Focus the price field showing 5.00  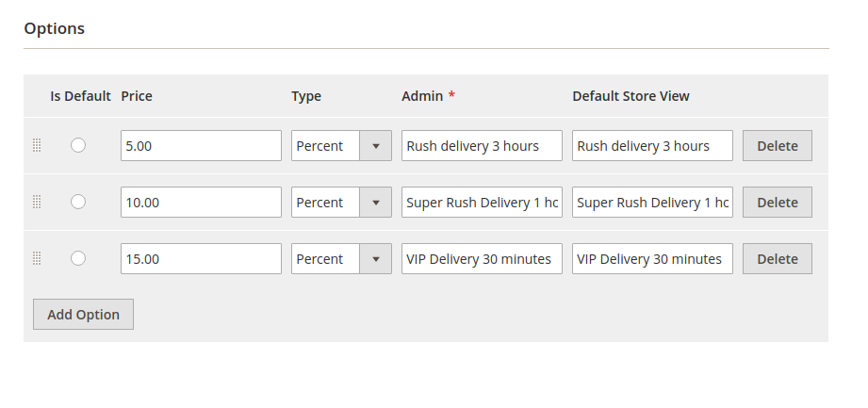pos(201,146)
